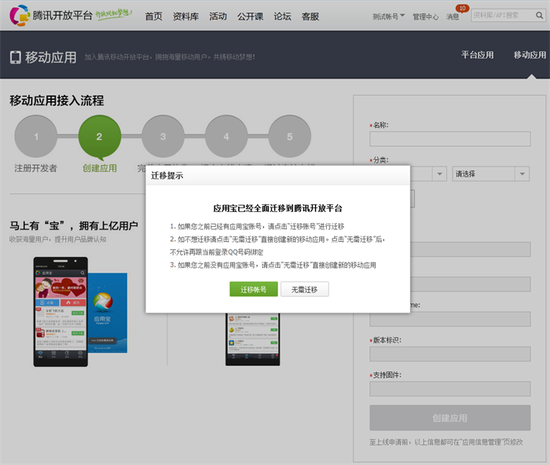Click the green 创建应用 step label
Viewport: 550px width, 465px height.
pos(100,168)
